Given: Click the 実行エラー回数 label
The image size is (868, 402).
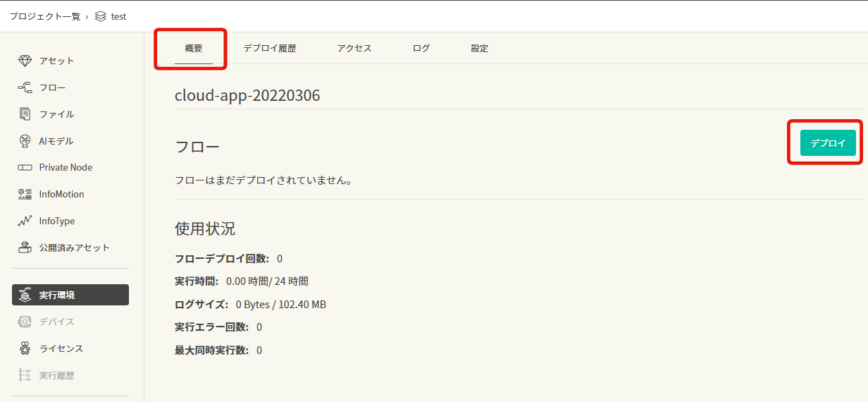Looking at the screenshot, I should click(x=212, y=327).
